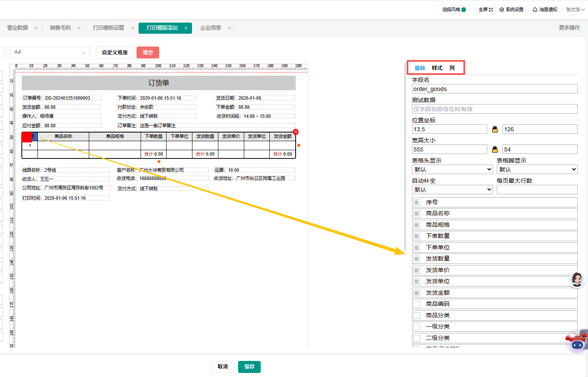Toggle the 商品名称 column checkbox

click(x=417, y=214)
